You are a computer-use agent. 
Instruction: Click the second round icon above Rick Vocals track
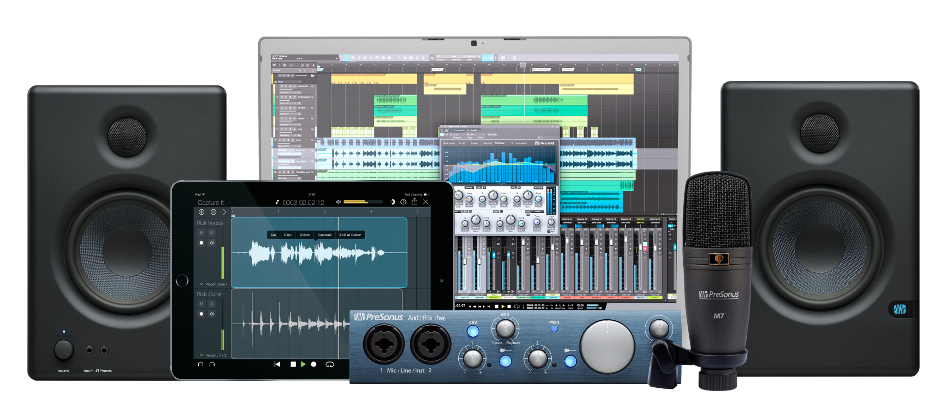[213, 212]
